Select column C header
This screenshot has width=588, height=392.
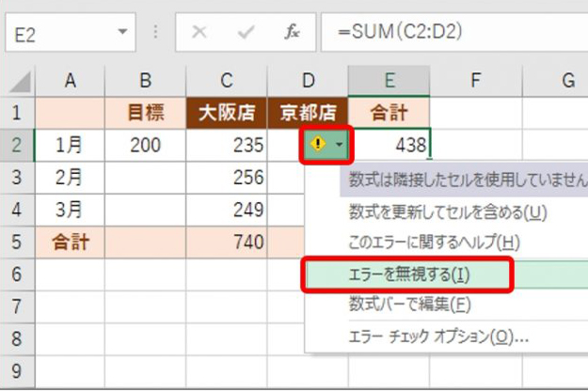[x=227, y=81]
